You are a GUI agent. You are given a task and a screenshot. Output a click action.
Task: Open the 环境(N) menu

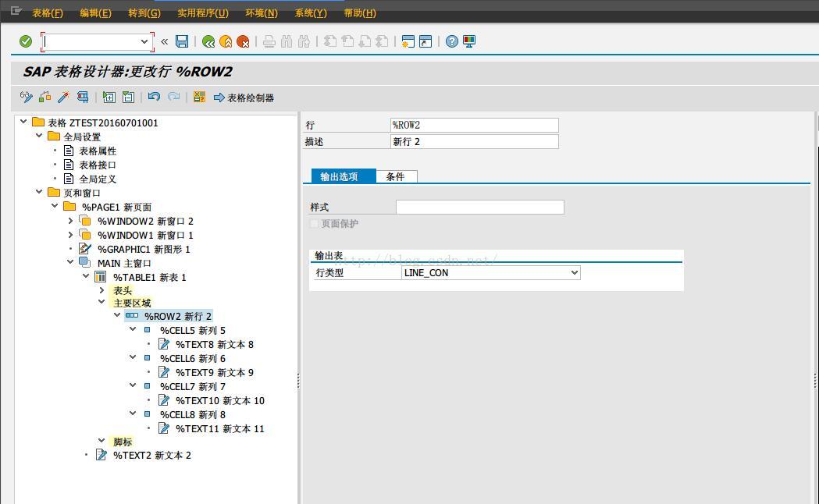click(262, 13)
